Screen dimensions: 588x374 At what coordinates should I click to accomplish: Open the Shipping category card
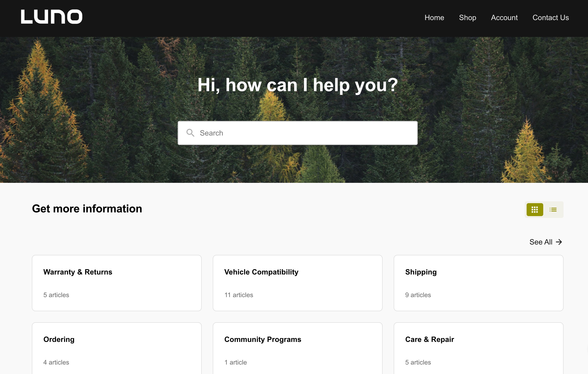point(478,283)
